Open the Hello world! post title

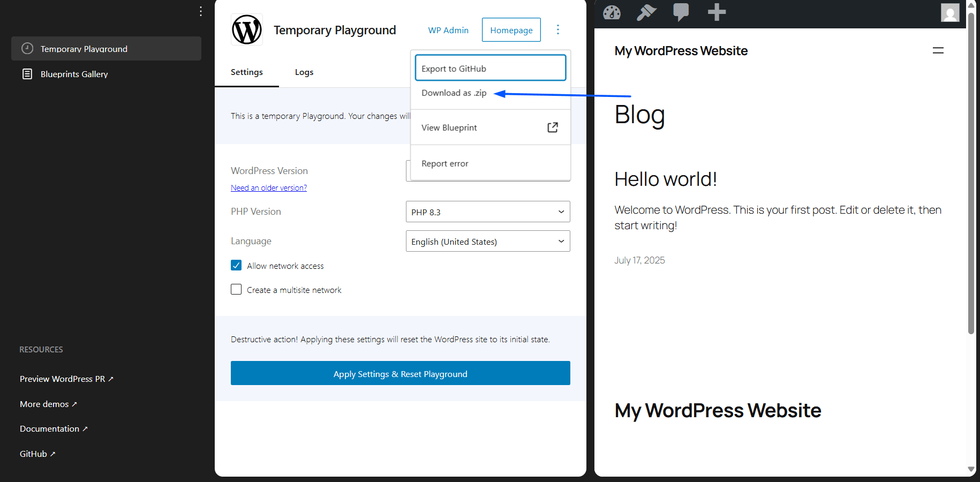pyautogui.click(x=666, y=179)
